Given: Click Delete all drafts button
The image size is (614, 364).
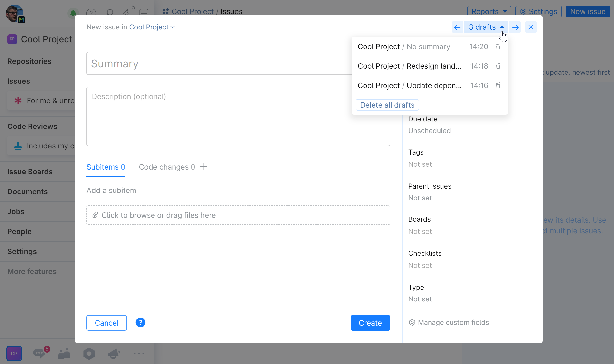Looking at the screenshot, I should 387,105.
